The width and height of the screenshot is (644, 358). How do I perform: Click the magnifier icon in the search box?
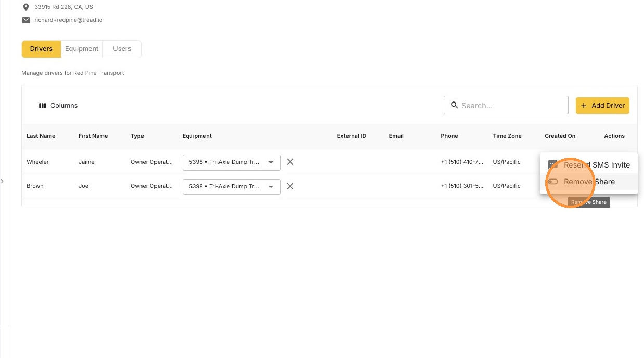click(454, 105)
